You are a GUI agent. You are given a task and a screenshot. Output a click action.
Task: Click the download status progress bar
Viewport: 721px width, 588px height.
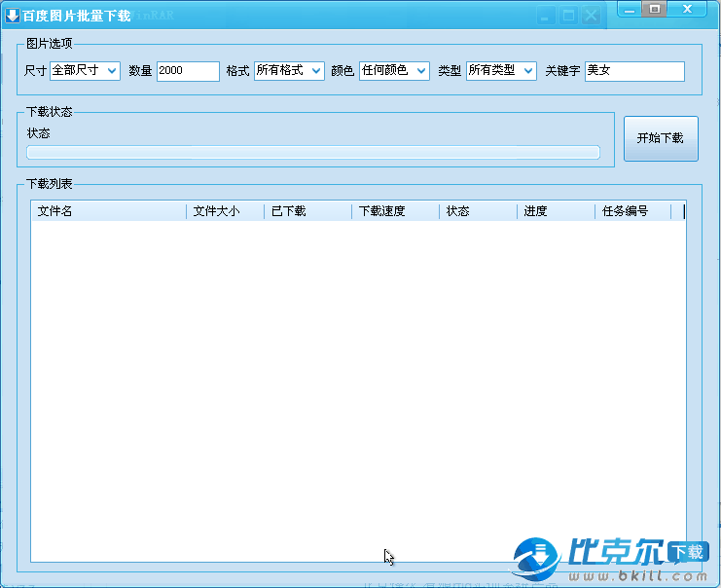point(312,152)
